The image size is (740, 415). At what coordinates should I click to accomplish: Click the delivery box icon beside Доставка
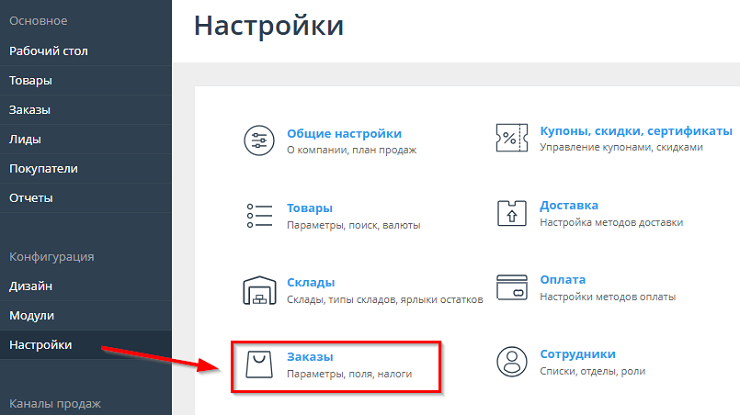(x=512, y=213)
